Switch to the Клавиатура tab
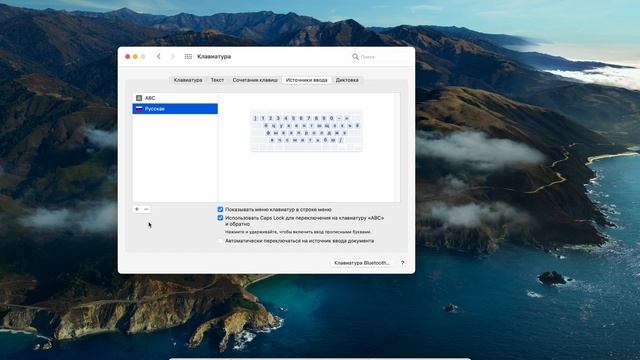This screenshot has width=640, height=360. click(188, 80)
